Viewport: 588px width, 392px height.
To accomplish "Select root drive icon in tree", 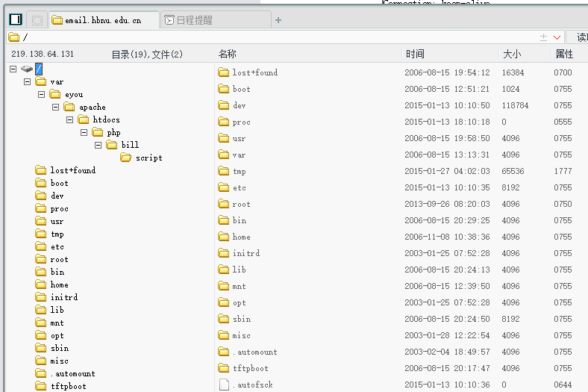I will tap(27, 69).
